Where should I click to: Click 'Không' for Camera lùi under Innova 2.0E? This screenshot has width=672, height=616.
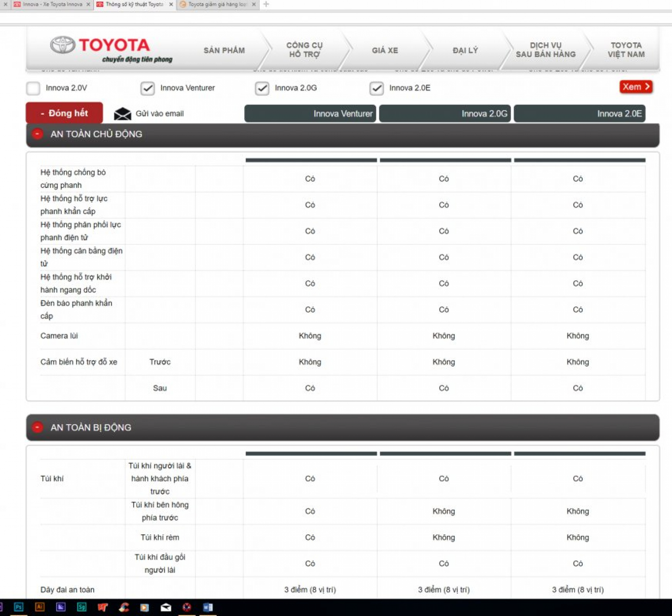[578, 336]
